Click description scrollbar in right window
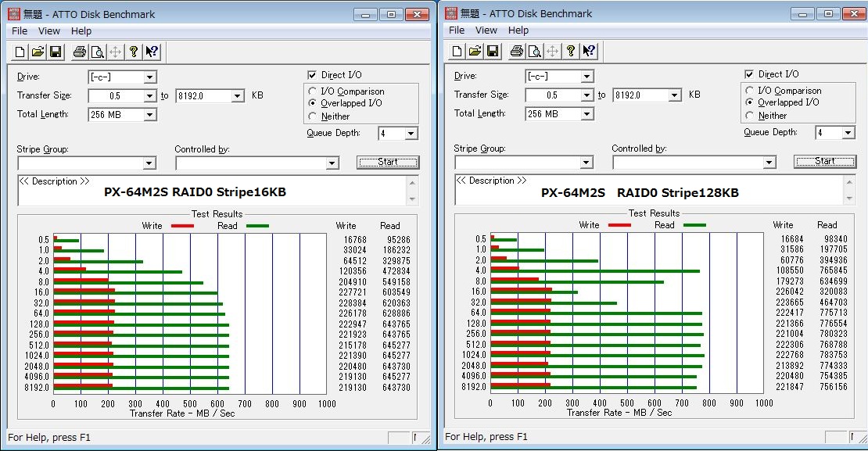The image size is (868, 451). (850, 190)
